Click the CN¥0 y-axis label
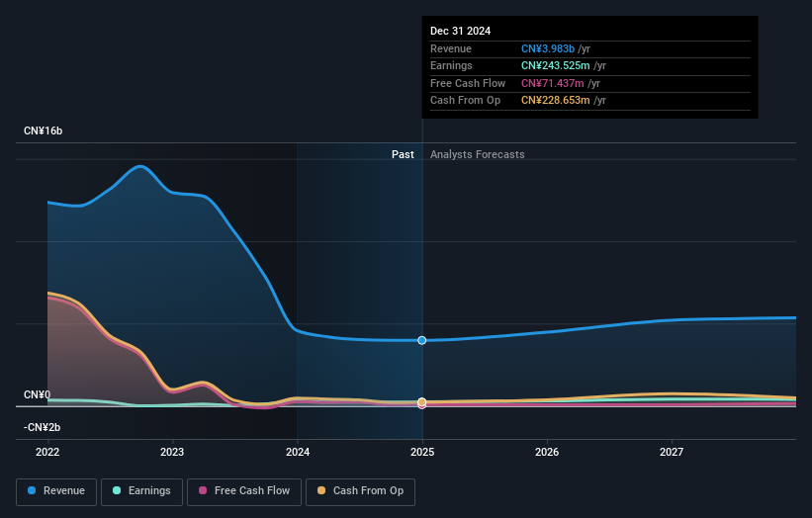Viewport: 812px width, 518px height. click(38, 394)
